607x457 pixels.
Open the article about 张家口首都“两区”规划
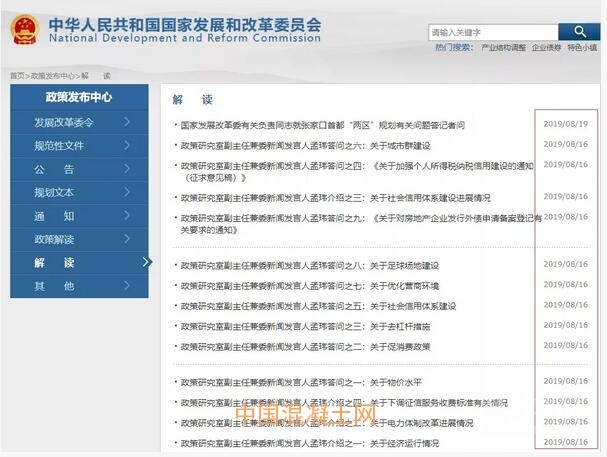[x=322, y=125]
